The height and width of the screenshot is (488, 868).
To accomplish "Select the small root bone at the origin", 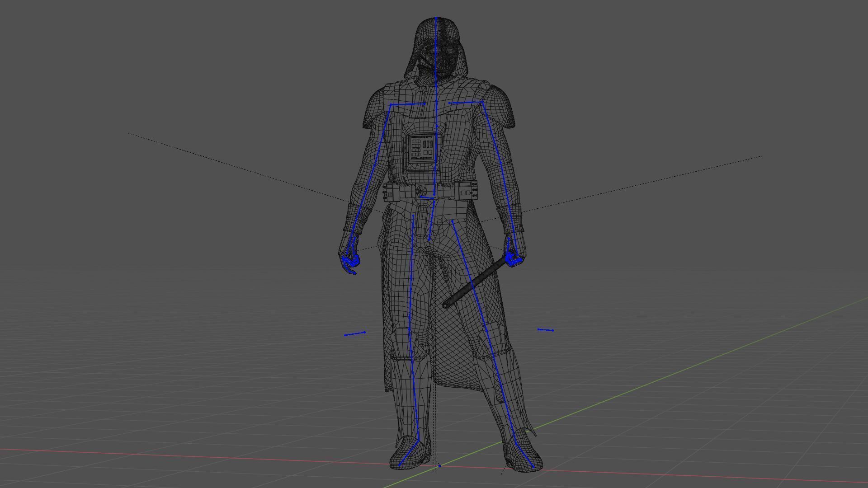I will coord(439,465).
